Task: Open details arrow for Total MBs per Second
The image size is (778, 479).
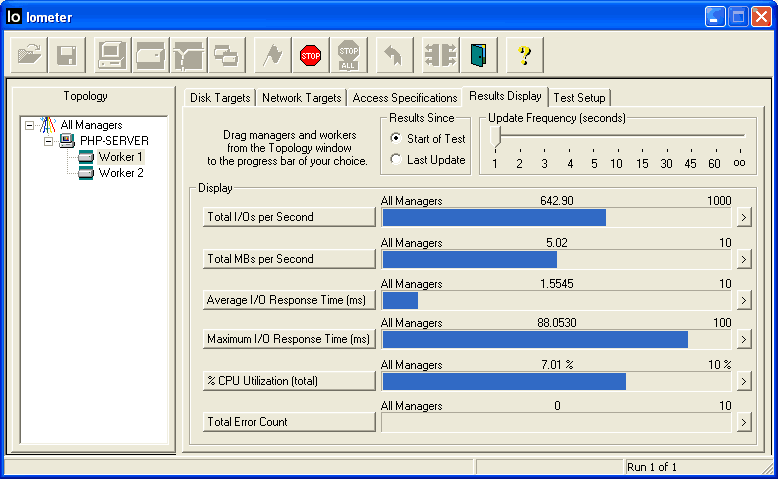Action: click(x=743, y=259)
